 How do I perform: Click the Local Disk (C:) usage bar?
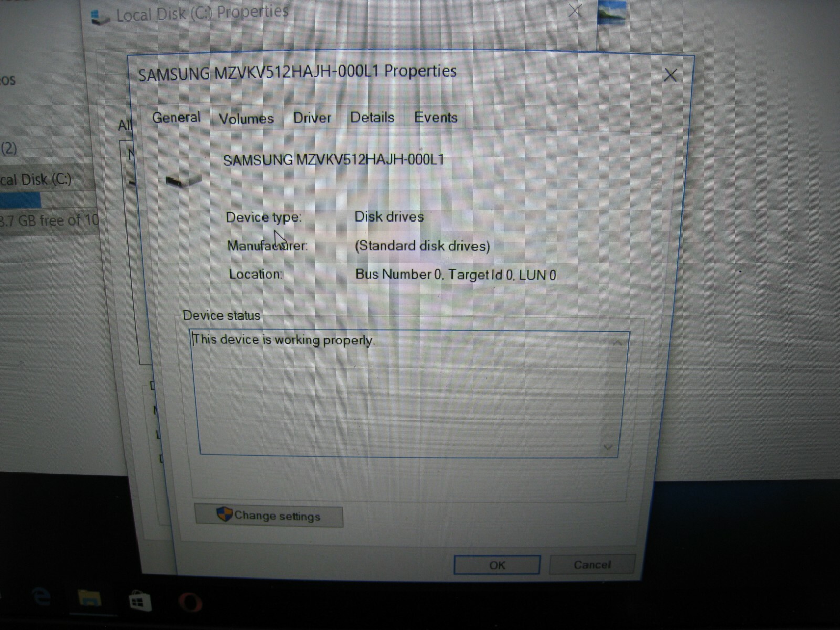47,200
